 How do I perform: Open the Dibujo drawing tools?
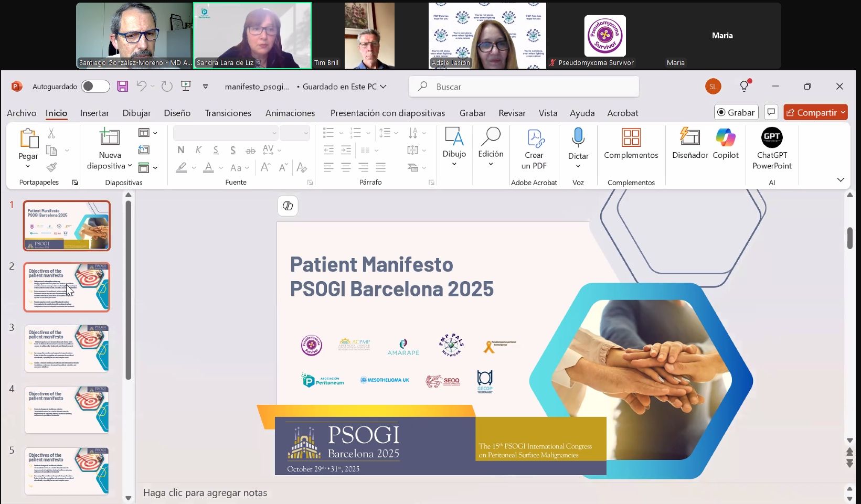tap(454, 147)
